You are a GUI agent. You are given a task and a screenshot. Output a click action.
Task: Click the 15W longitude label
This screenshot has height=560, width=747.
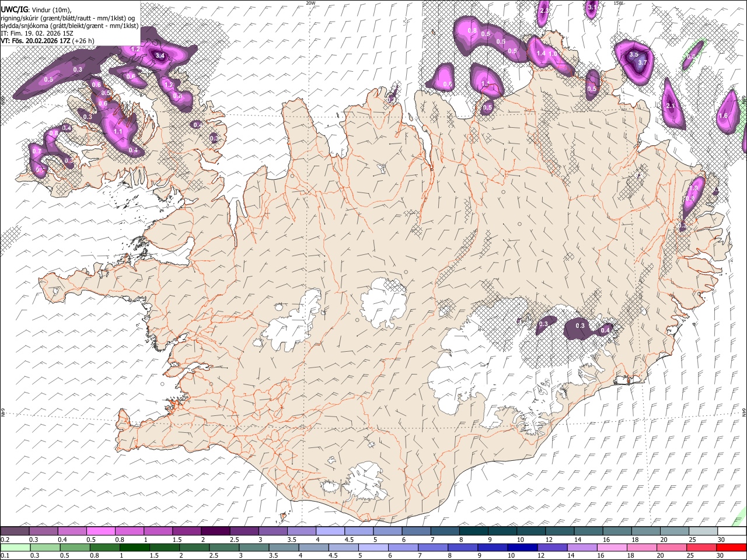click(x=618, y=3)
